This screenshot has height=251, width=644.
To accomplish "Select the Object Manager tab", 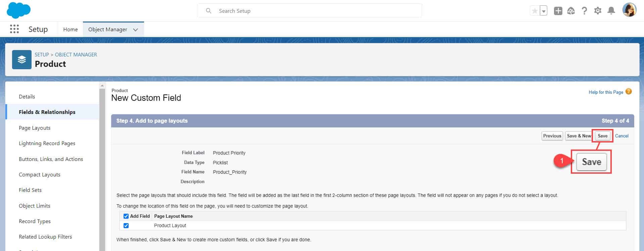I will click(107, 30).
